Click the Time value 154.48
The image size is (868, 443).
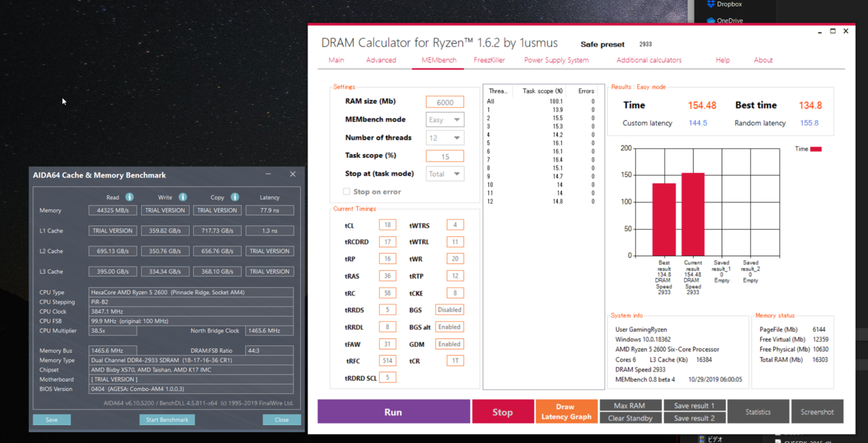(x=702, y=106)
